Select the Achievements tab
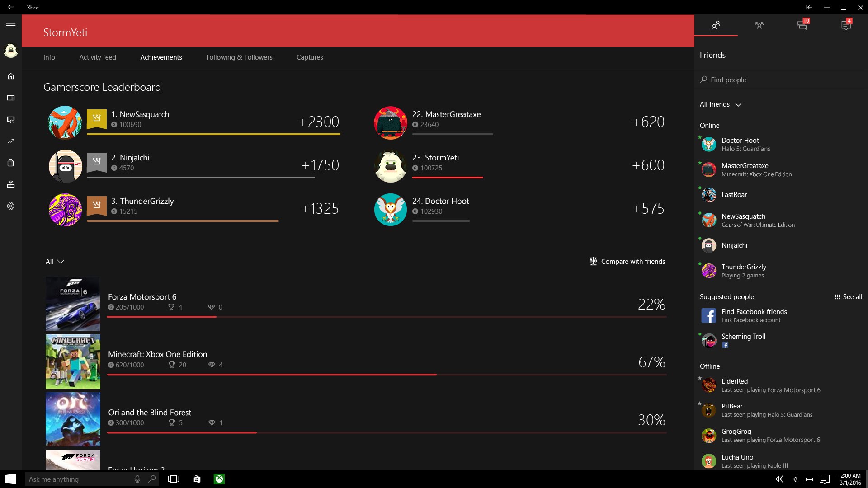The height and width of the screenshot is (488, 868). click(x=161, y=56)
